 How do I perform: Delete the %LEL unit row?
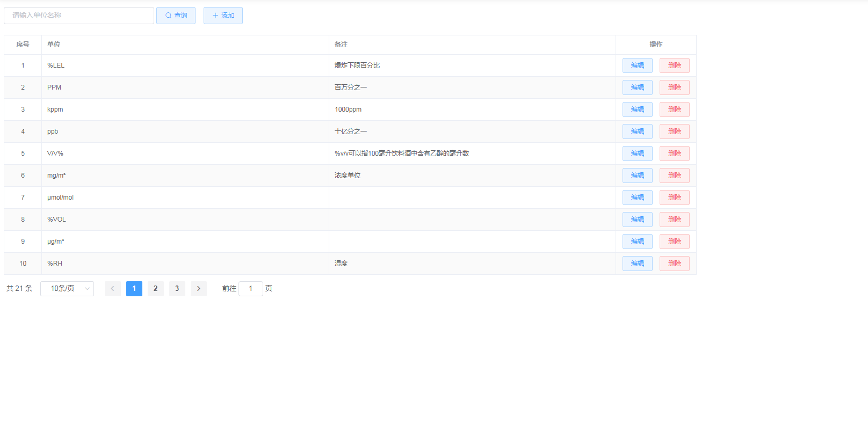pos(674,65)
